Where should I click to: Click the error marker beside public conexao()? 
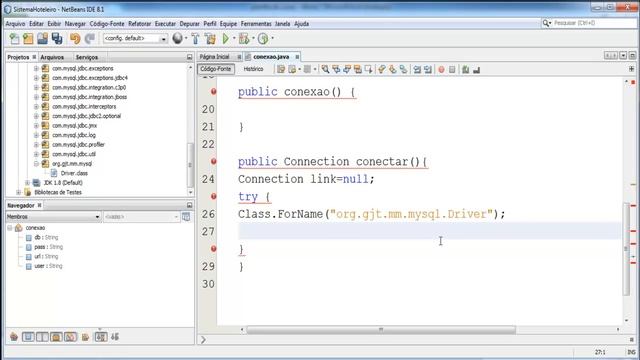pyautogui.click(x=213, y=91)
